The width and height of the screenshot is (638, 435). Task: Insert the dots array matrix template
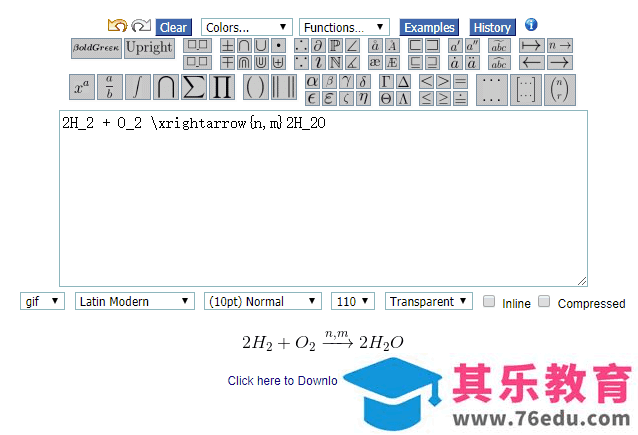click(x=492, y=90)
